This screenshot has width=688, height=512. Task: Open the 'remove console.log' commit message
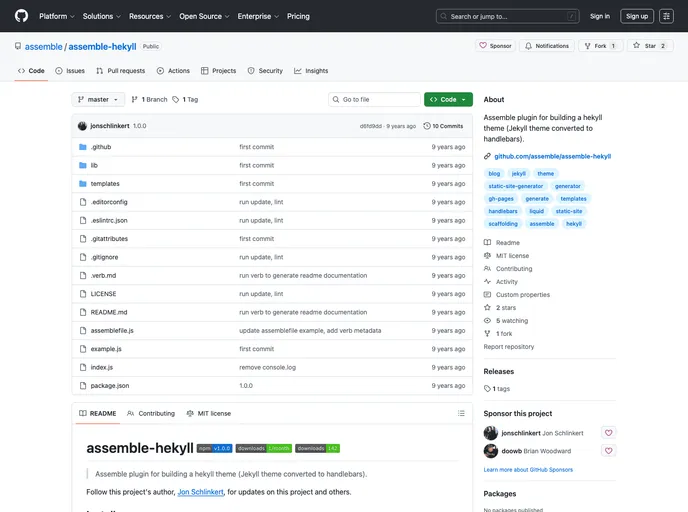click(268, 367)
